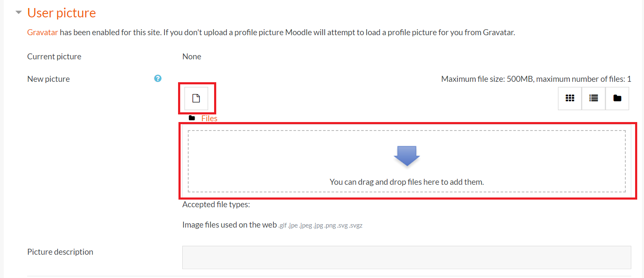
Task: Collapse the User picture section triangle
Action: (18, 13)
